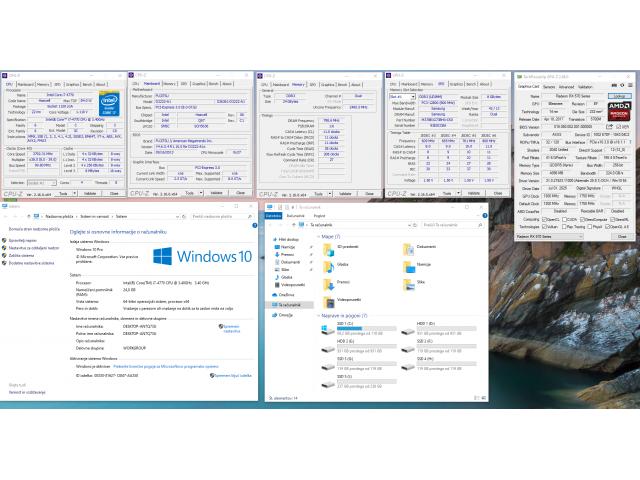Open Tools dropdown arrow in CPU-Z Mainboard window

[x=201, y=193]
